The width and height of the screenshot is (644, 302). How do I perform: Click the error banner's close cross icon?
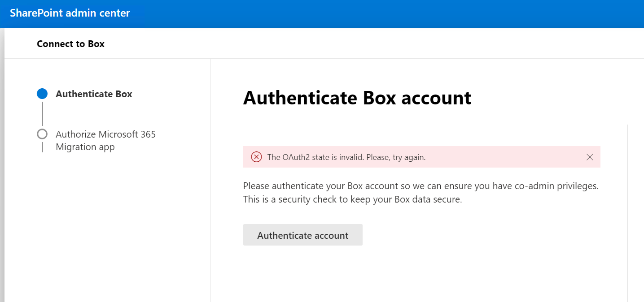(x=590, y=157)
